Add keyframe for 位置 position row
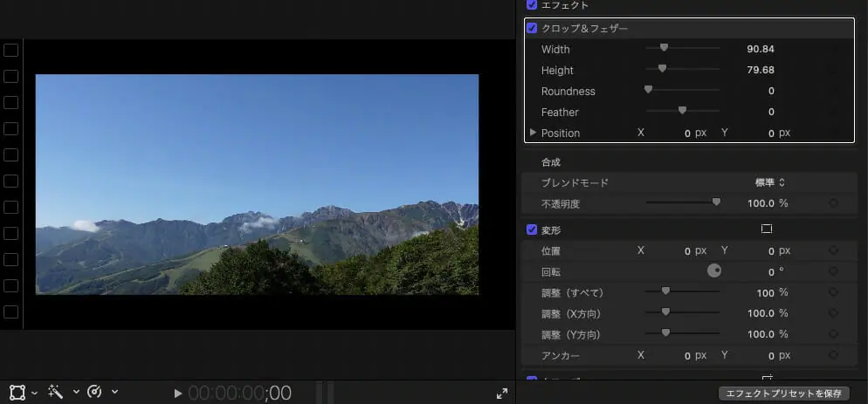Screen dimensions: 868x404 point(833,250)
